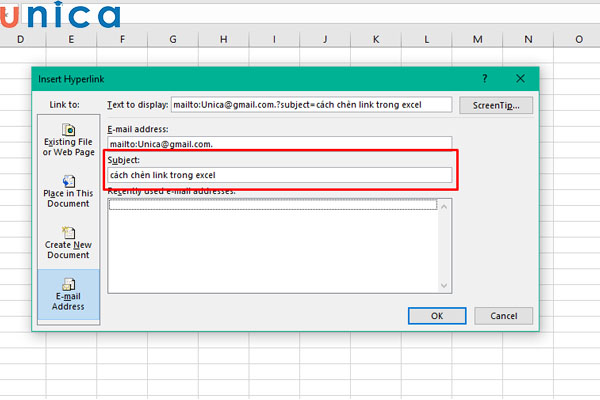The height and width of the screenshot is (400, 600).
Task: Choose the Place in This Document icon
Action: click(69, 183)
